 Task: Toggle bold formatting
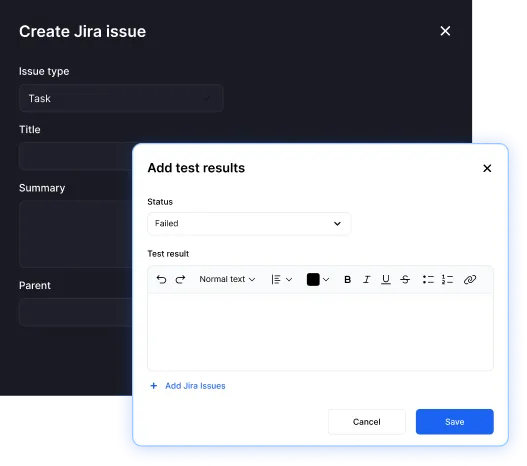point(348,279)
